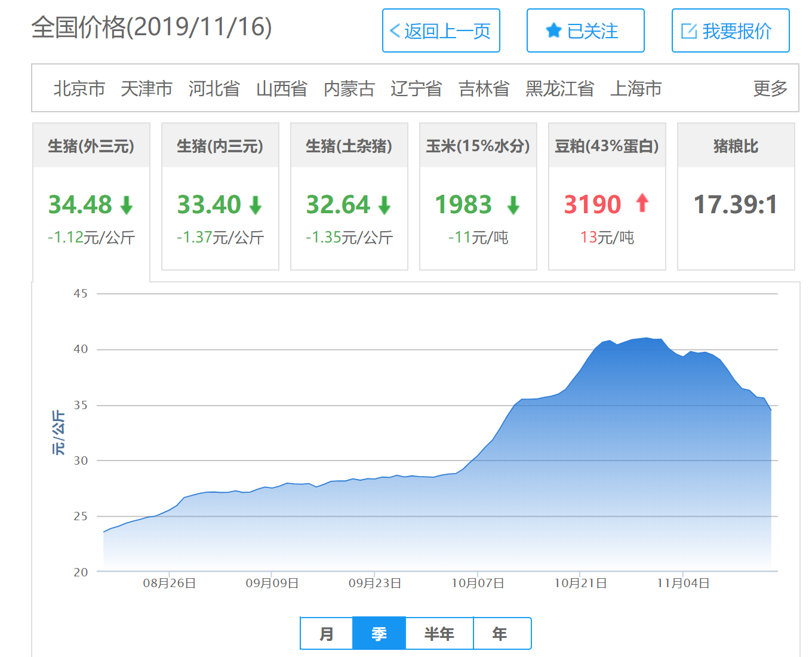Select 天津市 region
812x657 pixels.
point(147,88)
